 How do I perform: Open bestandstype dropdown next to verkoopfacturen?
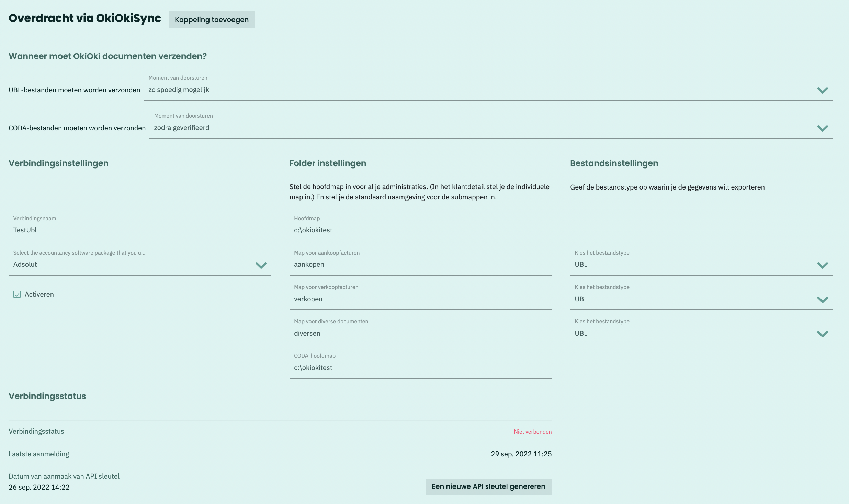[701, 296]
